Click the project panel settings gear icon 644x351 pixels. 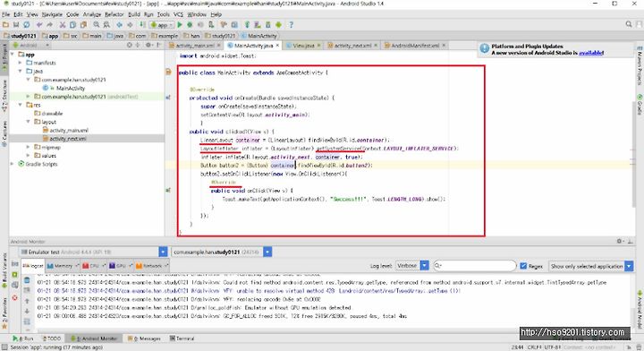click(x=148, y=45)
